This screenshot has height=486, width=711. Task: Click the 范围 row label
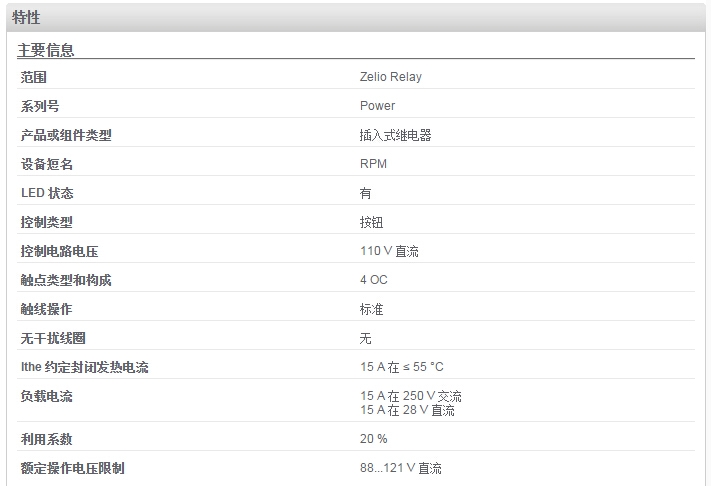point(34,77)
